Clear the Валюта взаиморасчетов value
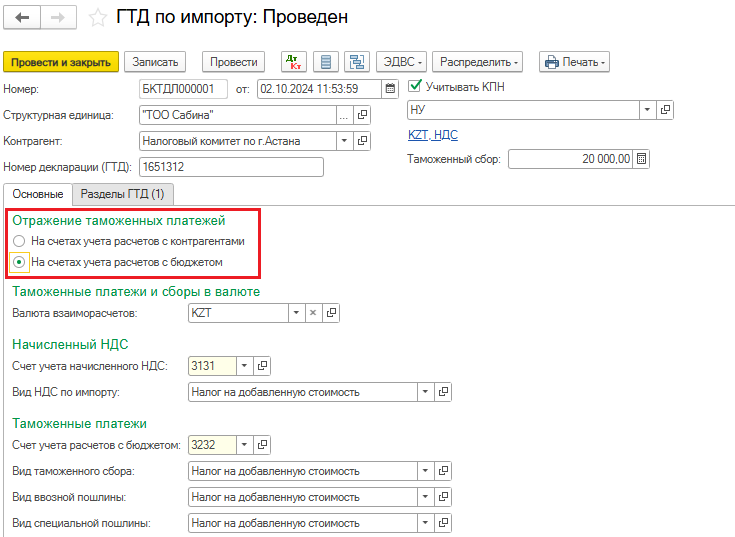Viewport: 735px width, 537px height. 313,313
